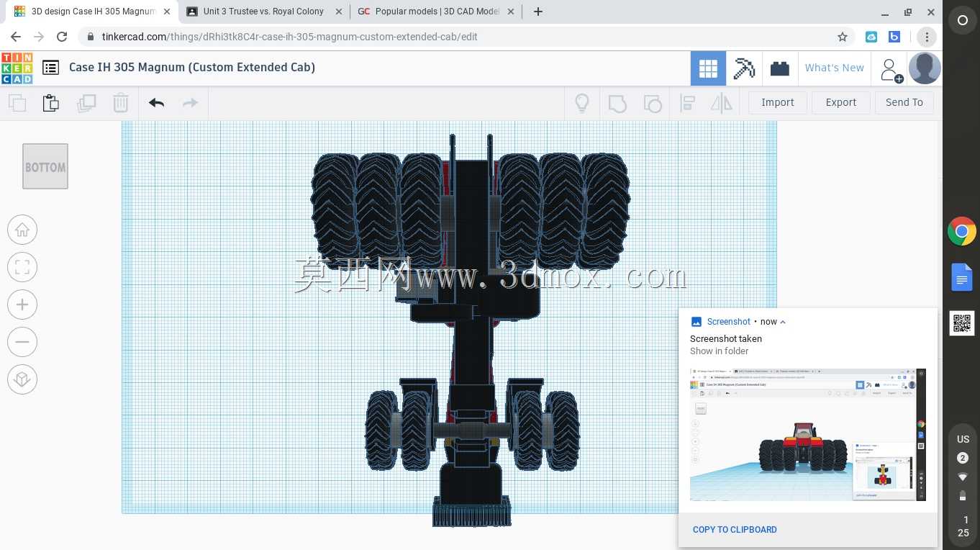Redo the last action
The width and height of the screenshot is (980, 550).
(x=190, y=103)
